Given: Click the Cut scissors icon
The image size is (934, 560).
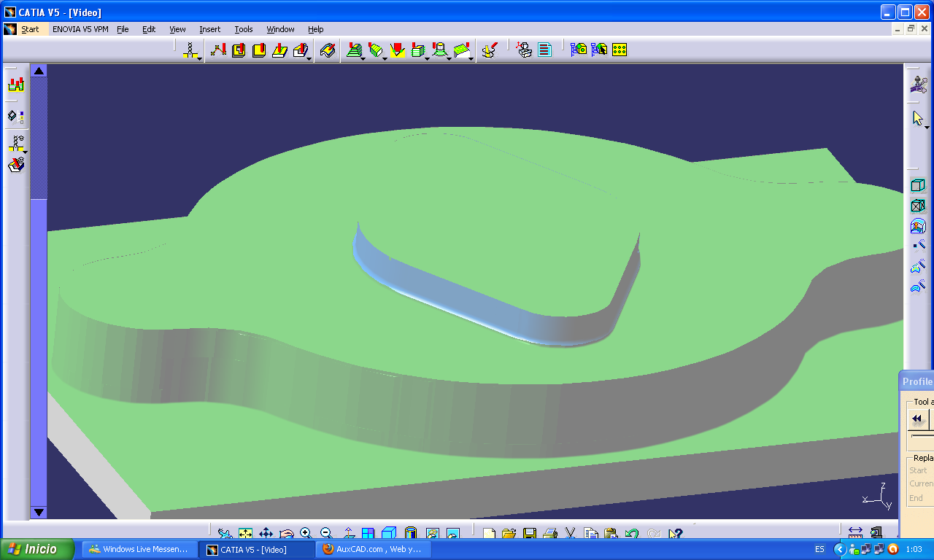Looking at the screenshot, I should pyautogui.click(x=571, y=534).
